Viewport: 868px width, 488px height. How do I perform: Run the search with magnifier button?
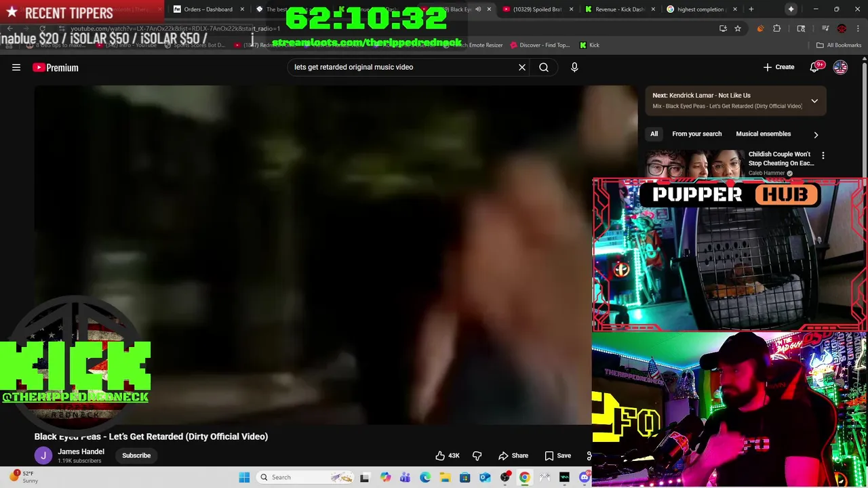click(x=544, y=67)
